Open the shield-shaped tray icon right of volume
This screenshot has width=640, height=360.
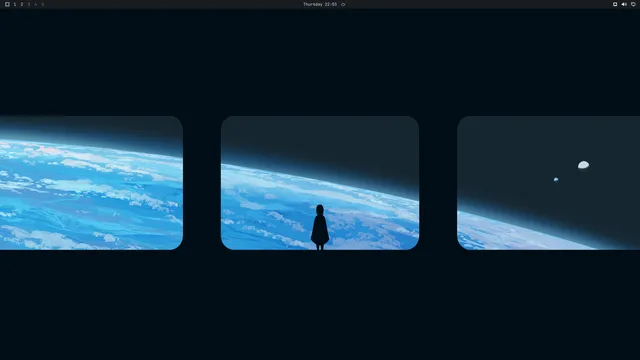(x=633, y=4)
